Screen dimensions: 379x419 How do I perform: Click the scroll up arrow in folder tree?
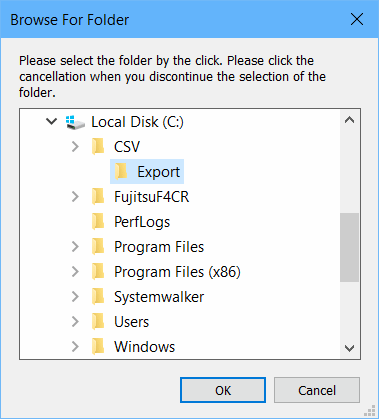[x=349, y=120]
